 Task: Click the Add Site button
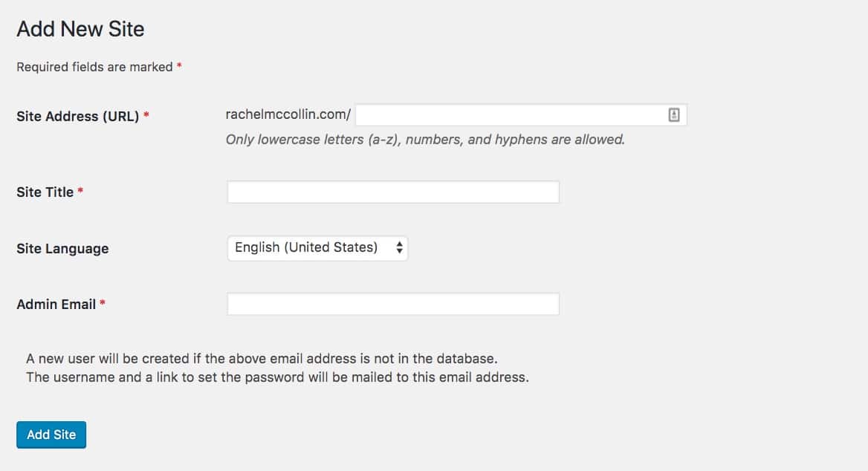pos(51,435)
